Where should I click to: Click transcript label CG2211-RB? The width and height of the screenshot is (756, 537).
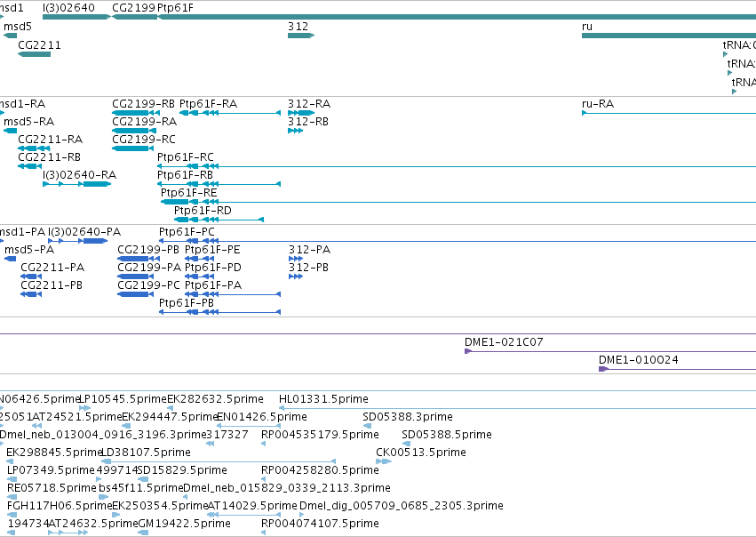49,157
